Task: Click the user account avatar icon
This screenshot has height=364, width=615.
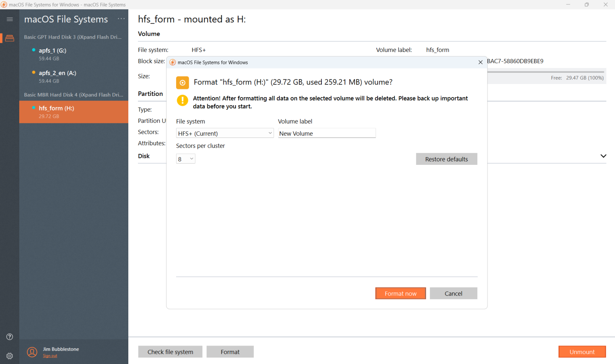Action: click(x=32, y=352)
